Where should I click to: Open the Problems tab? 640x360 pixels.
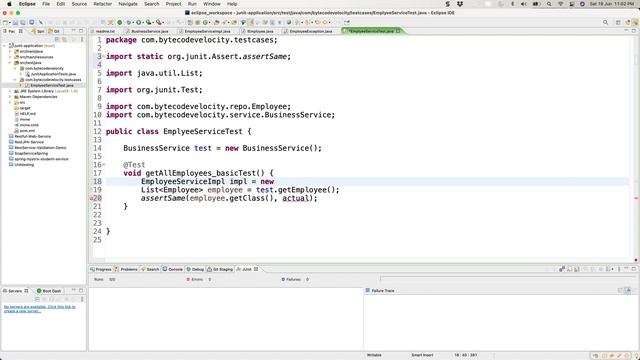pos(126,269)
